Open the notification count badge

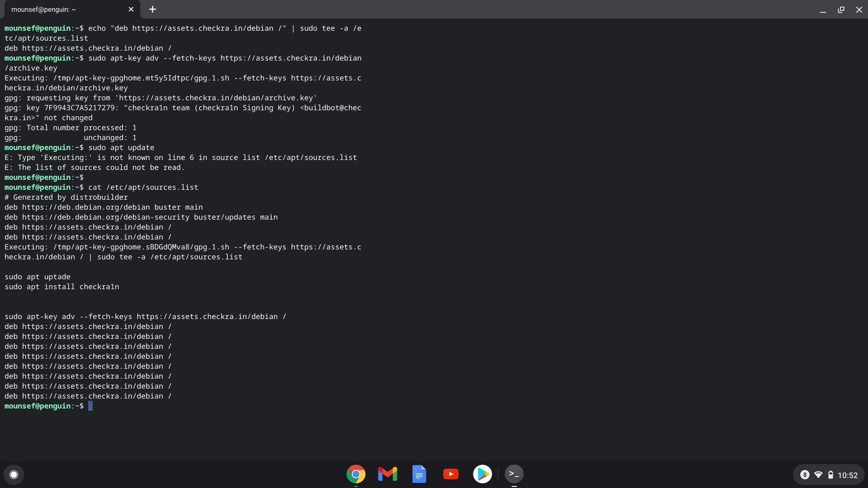click(x=805, y=475)
